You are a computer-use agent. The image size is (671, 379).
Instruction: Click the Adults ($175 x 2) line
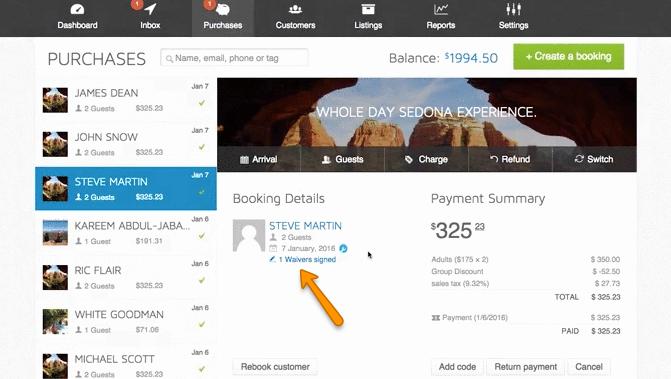526,259
